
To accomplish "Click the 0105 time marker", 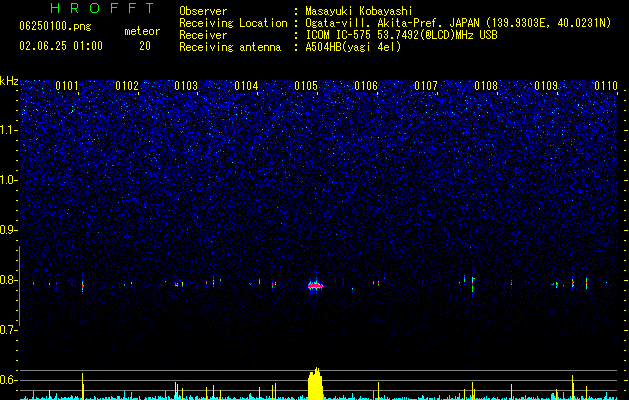I will (x=306, y=86).
